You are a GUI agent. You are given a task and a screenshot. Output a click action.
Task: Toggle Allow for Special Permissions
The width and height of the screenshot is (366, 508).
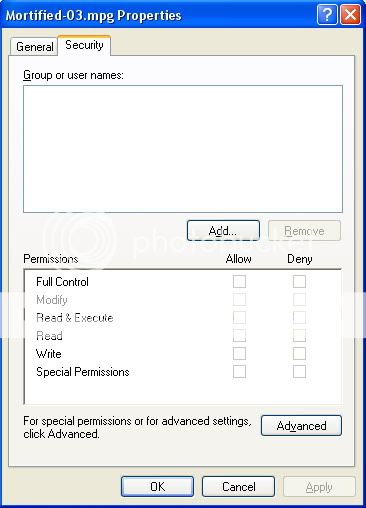[x=239, y=372]
